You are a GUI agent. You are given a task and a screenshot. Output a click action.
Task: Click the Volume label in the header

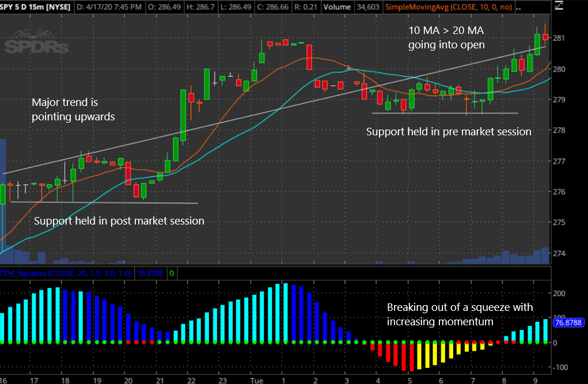click(337, 7)
